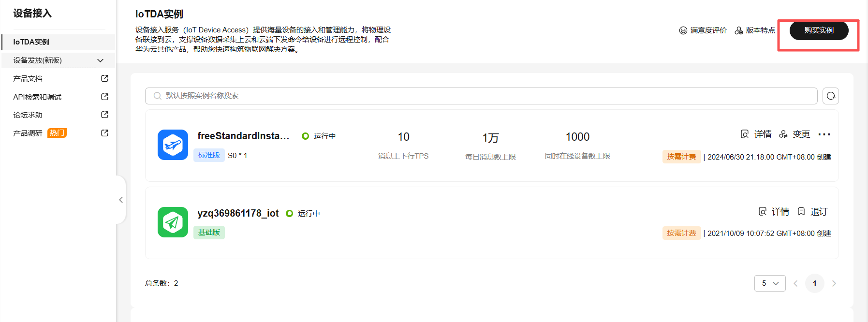Click 变更 for freeStandardInsta... instance
868x322 pixels.
pos(801,134)
